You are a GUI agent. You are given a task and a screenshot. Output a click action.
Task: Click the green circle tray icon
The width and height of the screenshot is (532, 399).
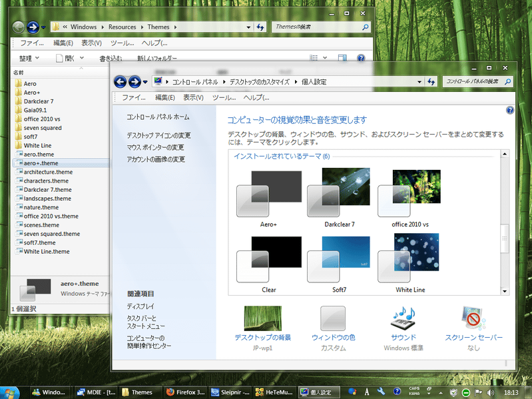pyautogui.click(x=466, y=392)
